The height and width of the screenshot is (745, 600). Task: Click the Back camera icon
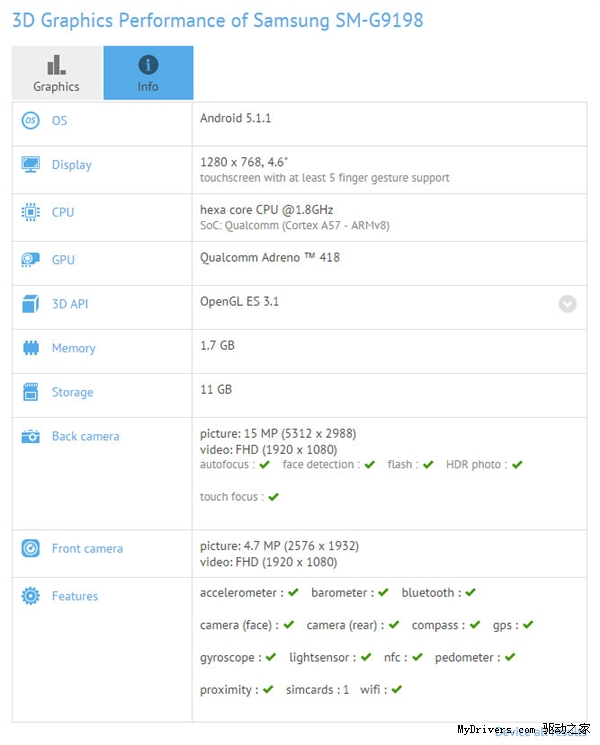point(30,436)
